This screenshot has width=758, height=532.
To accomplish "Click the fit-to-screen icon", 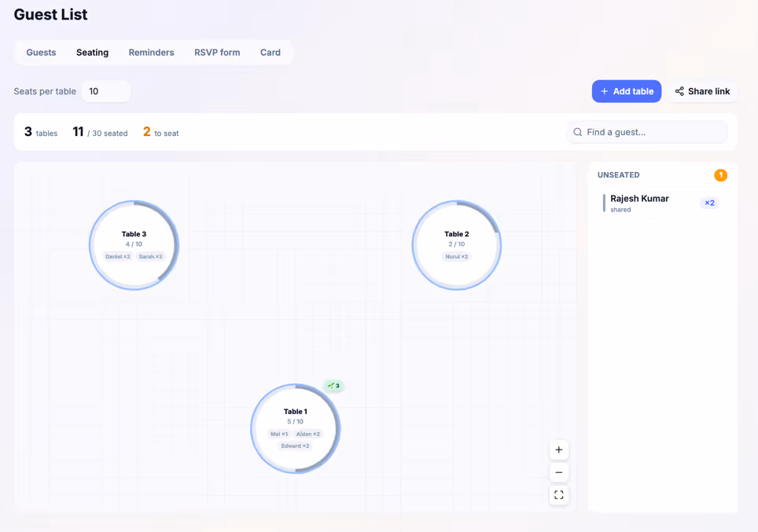I will [x=559, y=495].
